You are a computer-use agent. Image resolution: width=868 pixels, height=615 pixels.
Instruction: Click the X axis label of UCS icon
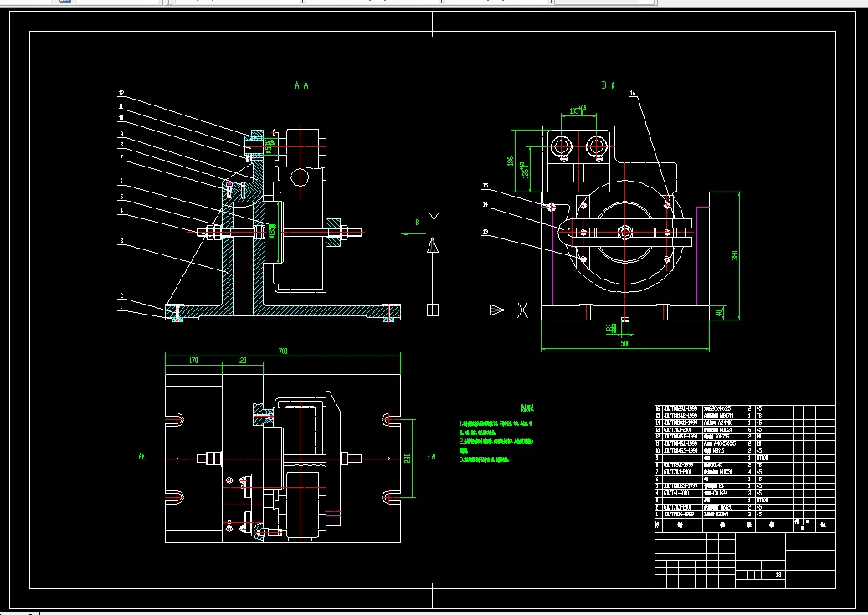click(522, 310)
